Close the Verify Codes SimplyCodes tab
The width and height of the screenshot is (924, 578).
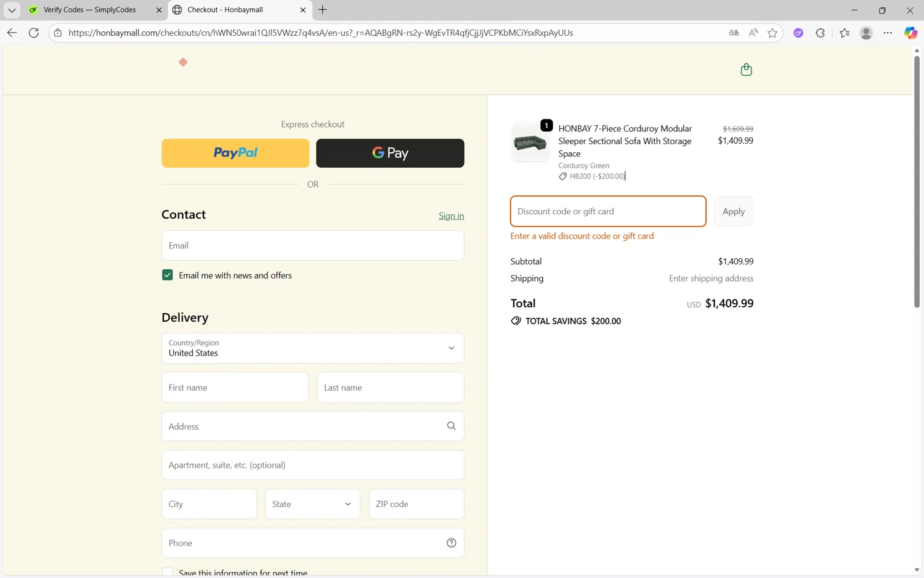[x=159, y=10]
